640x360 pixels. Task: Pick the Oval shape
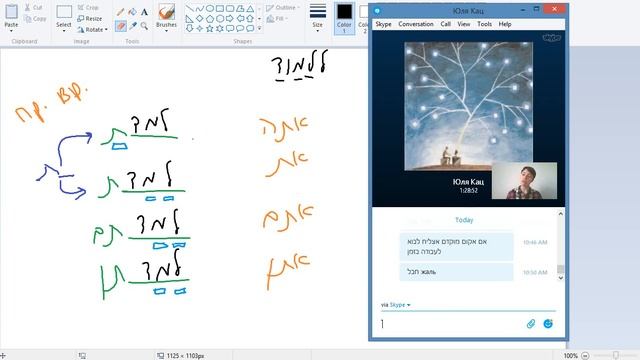(x=210, y=8)
